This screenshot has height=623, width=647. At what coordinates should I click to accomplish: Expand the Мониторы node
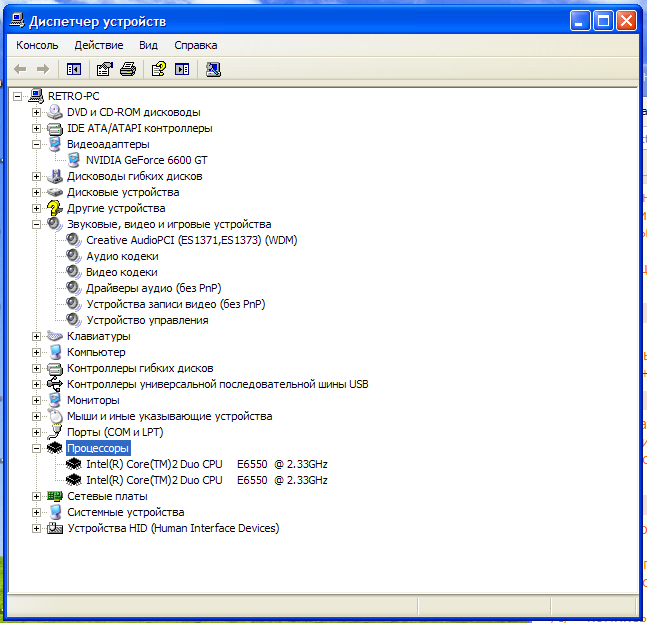(x=36, y=400)
